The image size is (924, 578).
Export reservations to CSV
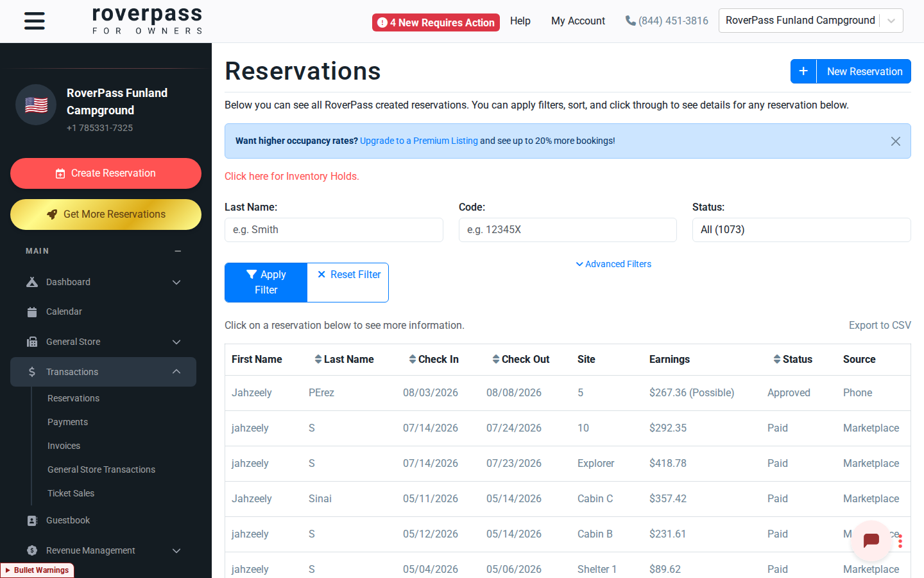point(880,325)
